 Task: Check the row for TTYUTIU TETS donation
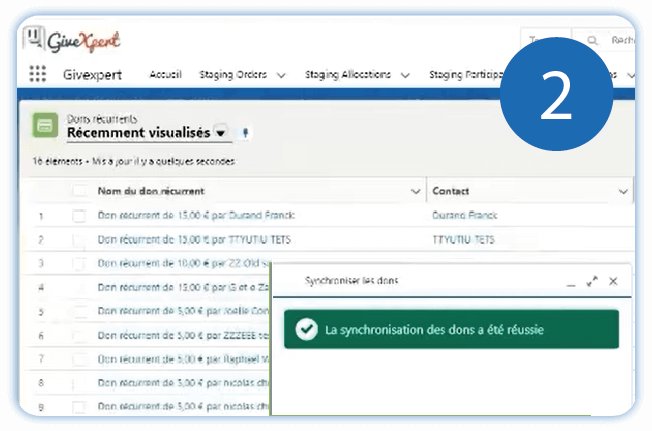pos(79,240)
